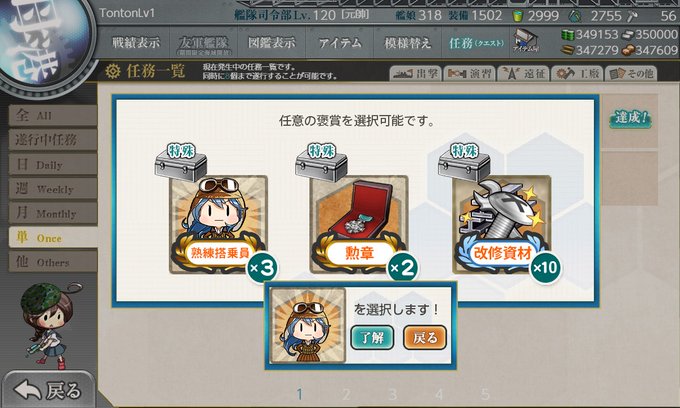
Task: Choose the 勲章 medal reward card
Action: [x=359, y=224]
